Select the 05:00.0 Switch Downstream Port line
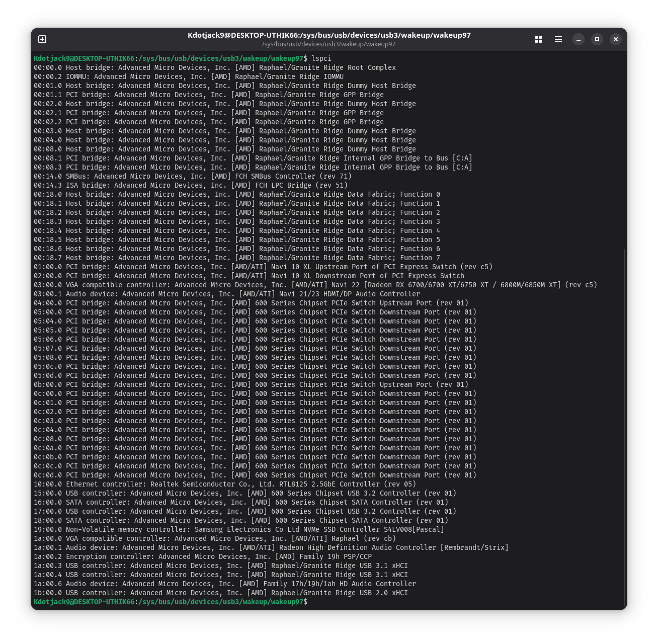 [x=255, y=312]
